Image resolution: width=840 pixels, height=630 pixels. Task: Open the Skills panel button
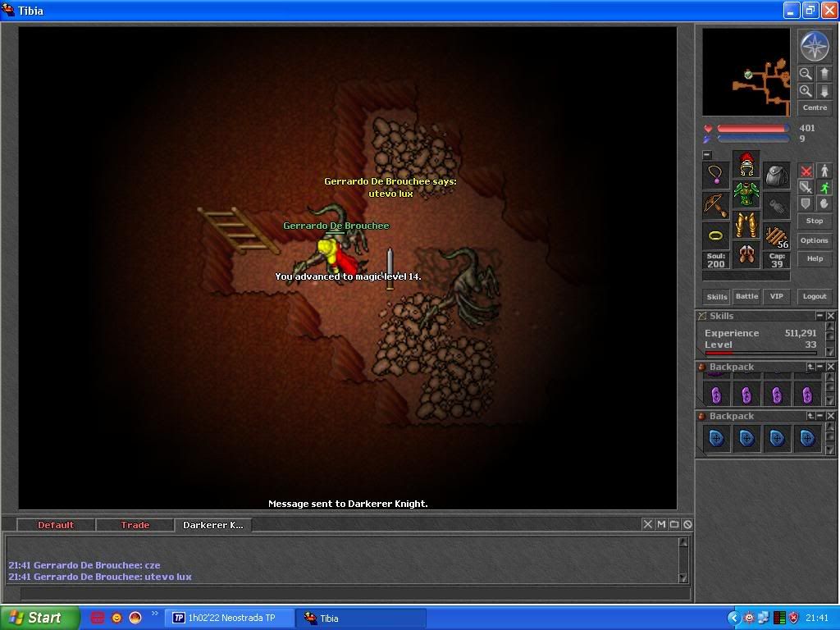pyautogui.click(x=716, y=296)
